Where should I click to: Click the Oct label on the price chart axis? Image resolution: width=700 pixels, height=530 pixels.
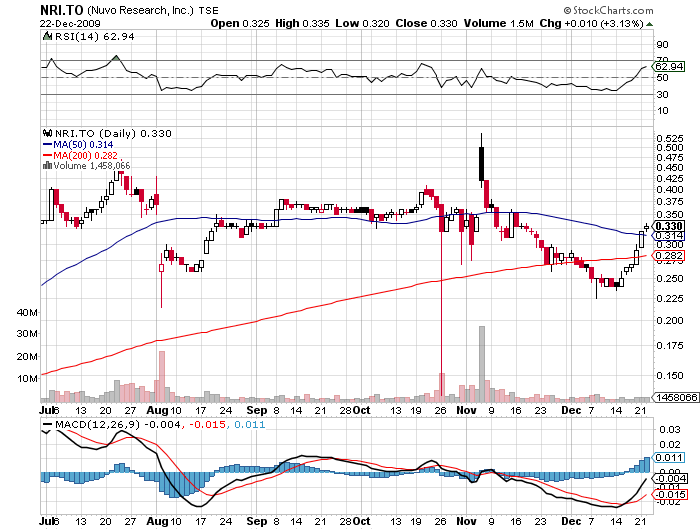click(361, 410)
